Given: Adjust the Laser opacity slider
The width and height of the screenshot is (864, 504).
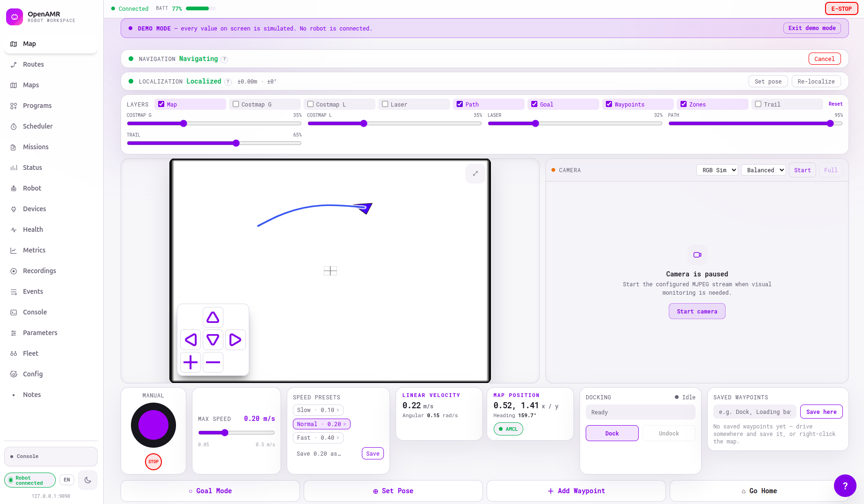Looking at the screenshot, I should tap(575, 123).
